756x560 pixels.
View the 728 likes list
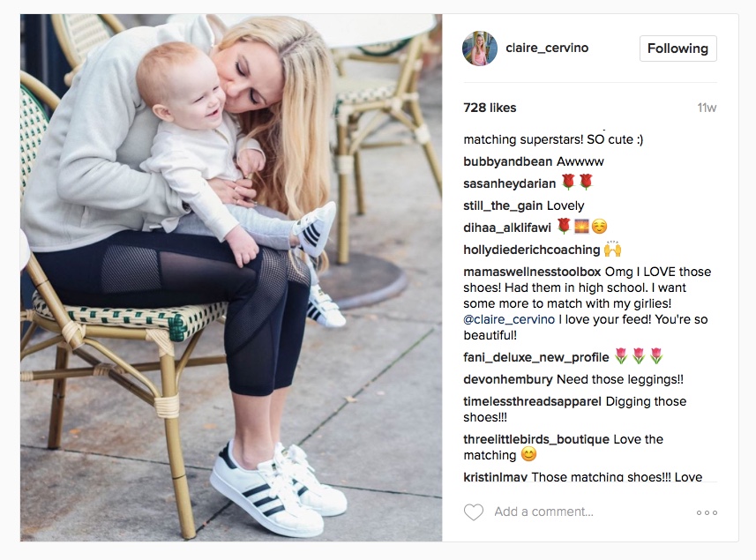pos(490,108)
